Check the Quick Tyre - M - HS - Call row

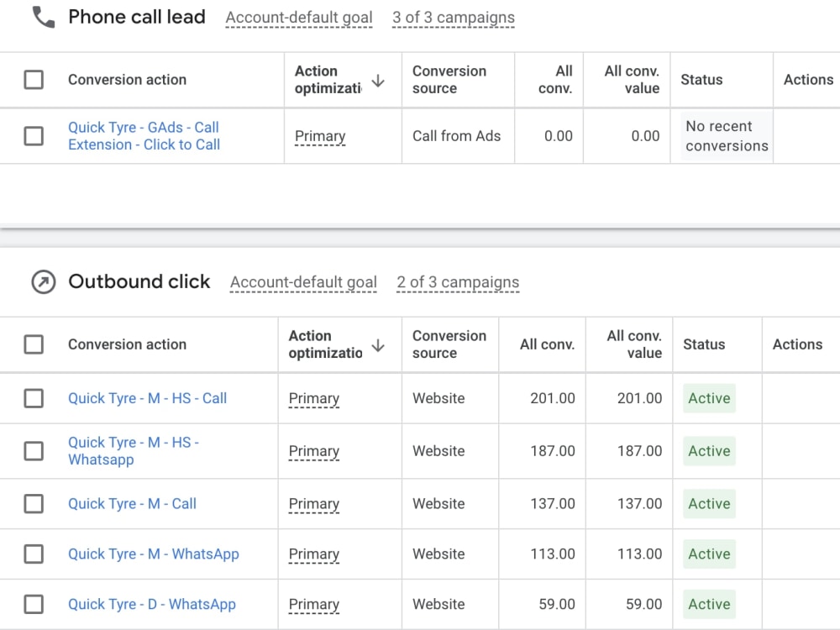click(34, 398)
